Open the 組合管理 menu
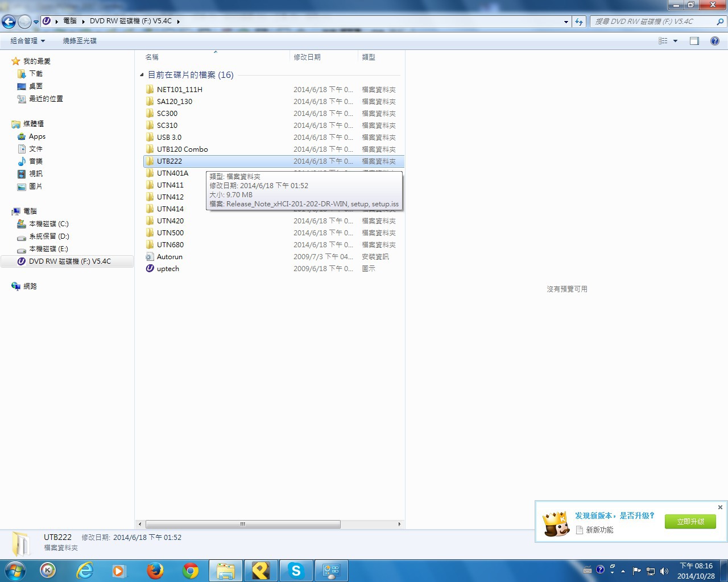The height and width of the screenshot is (582, 728). coord(27,41)
